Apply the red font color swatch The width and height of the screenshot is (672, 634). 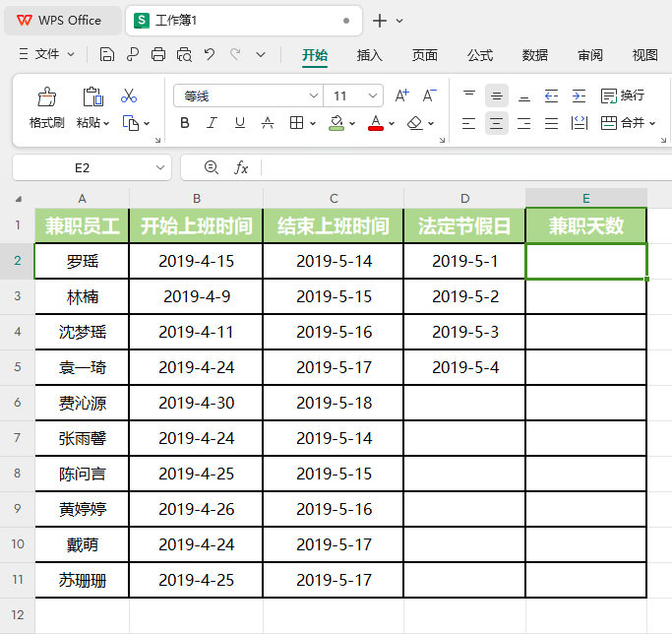(x=375, y=123)
